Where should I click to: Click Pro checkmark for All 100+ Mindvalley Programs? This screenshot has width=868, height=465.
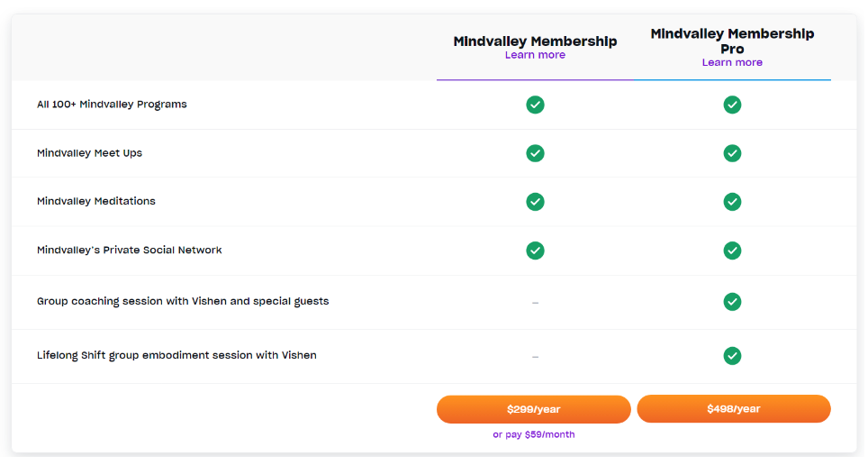[732, 105]
